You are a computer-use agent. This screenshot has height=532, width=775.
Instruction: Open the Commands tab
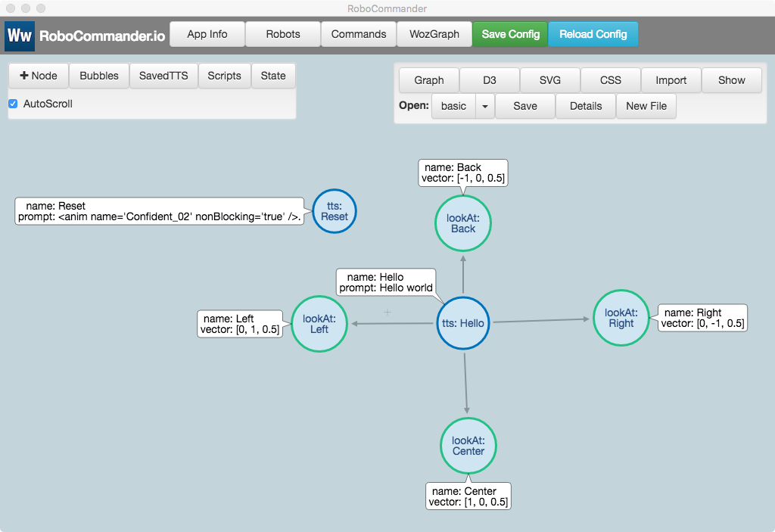(x=358, y=34)
